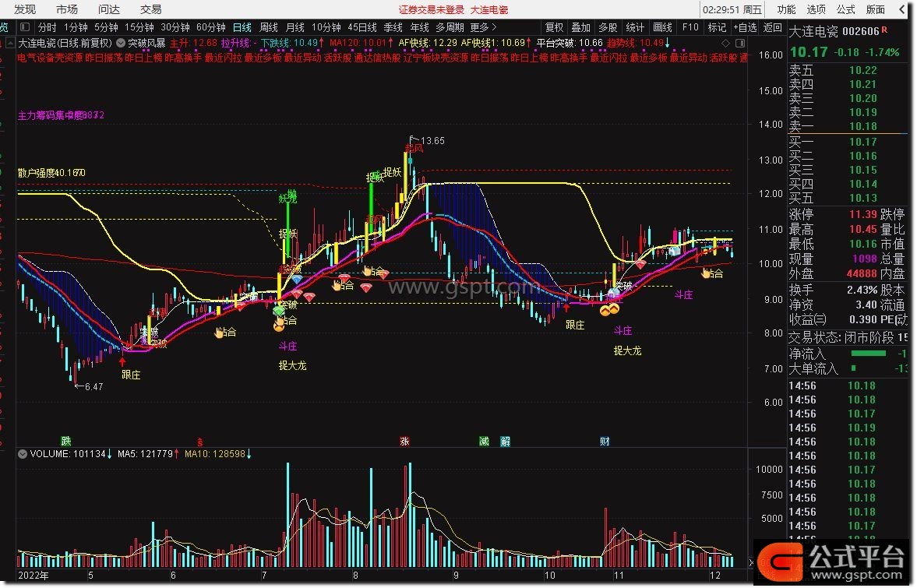Toggle the left sidebar panel icon
917x588 pixels.
pyautogui.click(x=25, y=27)
